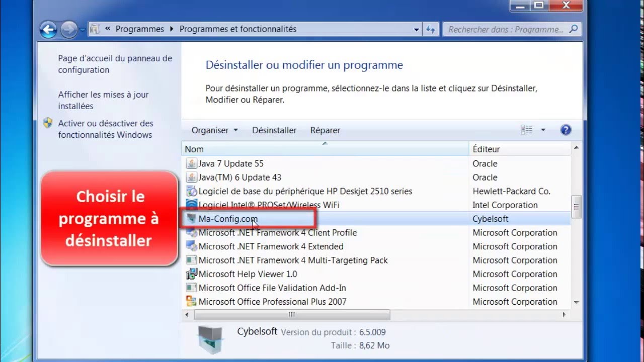Screen dimensions: 644x362
Task: Select the Java 7 Update 55 icon
Action: pyautogui.click(x=191, y=163)
